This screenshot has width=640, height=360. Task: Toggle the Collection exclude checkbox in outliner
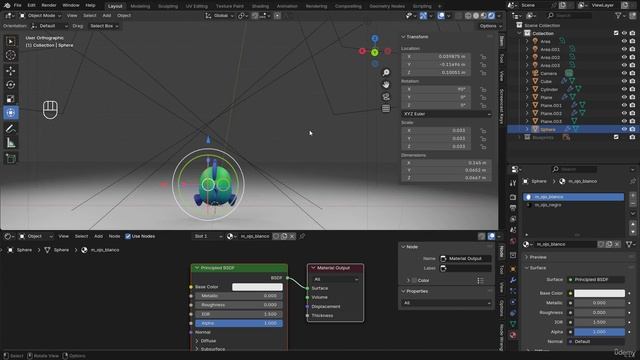pos(616,33)
